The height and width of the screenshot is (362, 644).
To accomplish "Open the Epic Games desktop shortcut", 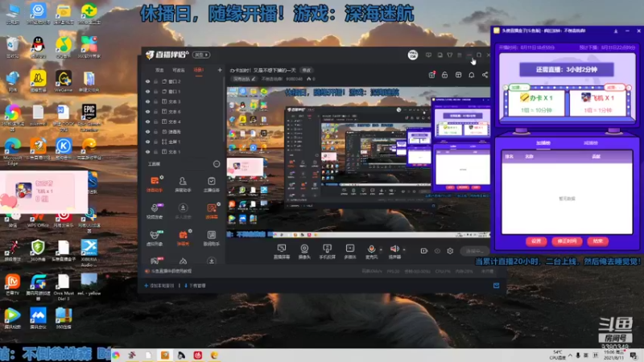I will [x=89, y=117].
